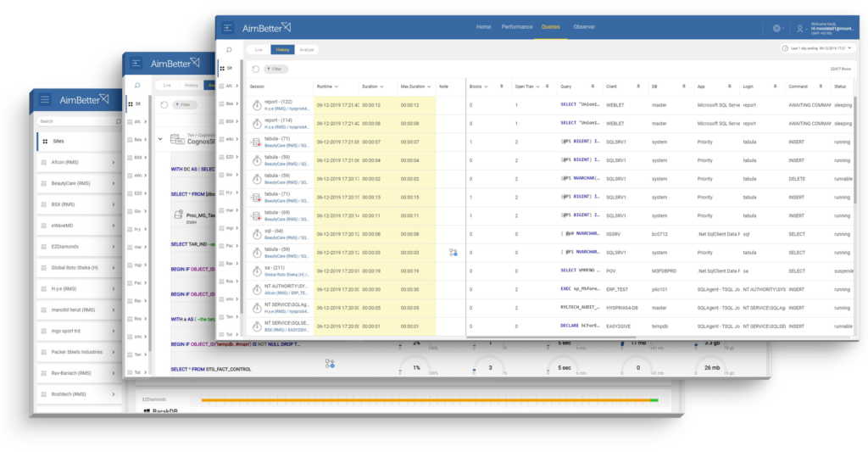Pin the Client column

pyautogui.click(x=637, y=86)
